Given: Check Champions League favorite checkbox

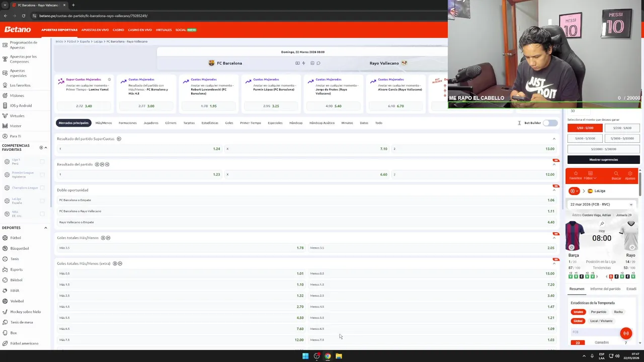Looking at the screenshot, I should (x=42, y=188).
